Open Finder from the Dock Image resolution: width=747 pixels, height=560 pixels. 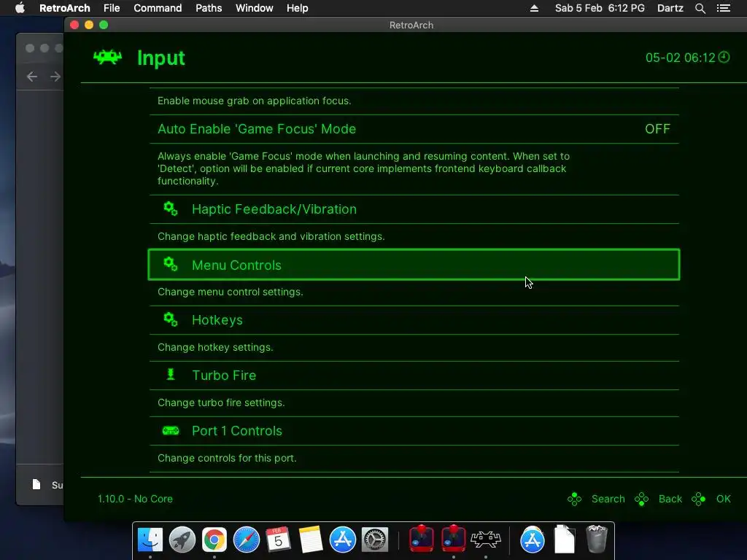(x=150, y=540)
